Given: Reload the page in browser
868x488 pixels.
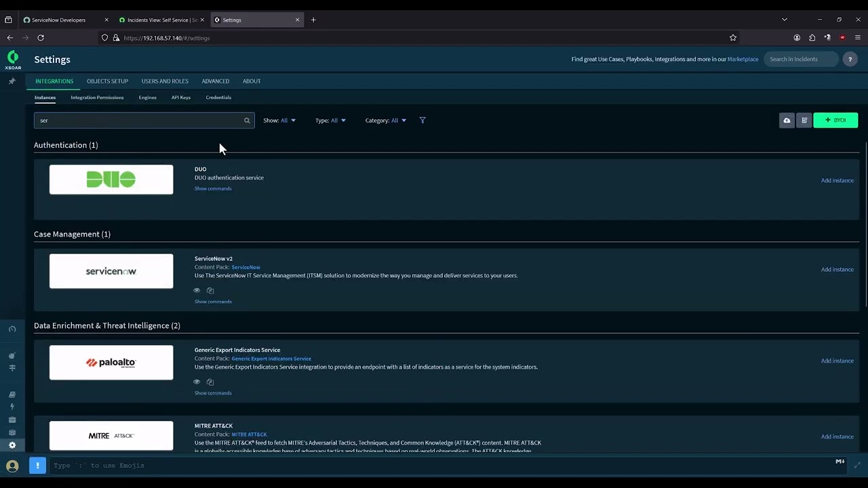Looking at the screenshot, I should [x=41, y=38].
